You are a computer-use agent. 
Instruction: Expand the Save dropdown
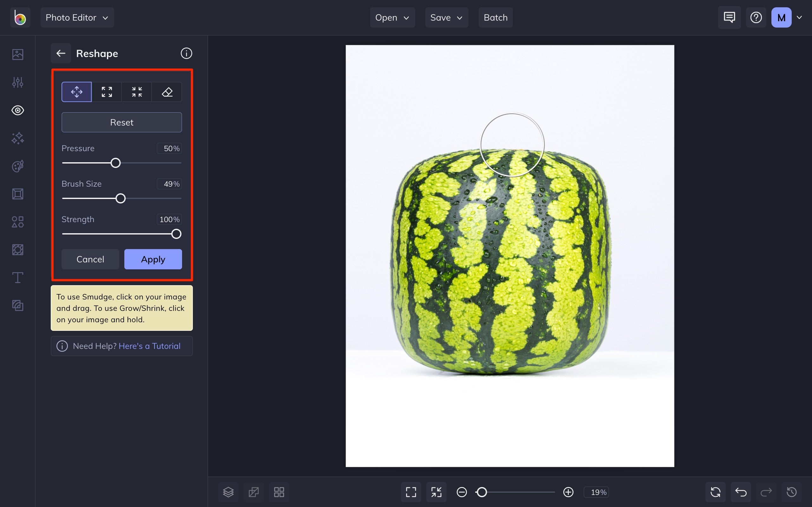tap(446, 17)
